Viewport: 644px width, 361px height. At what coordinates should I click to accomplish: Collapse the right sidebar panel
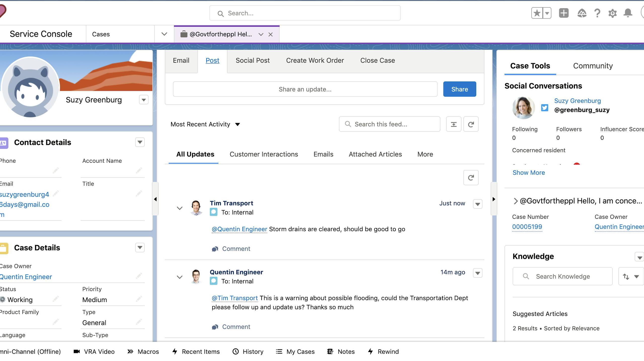click(x=494, y=199)
